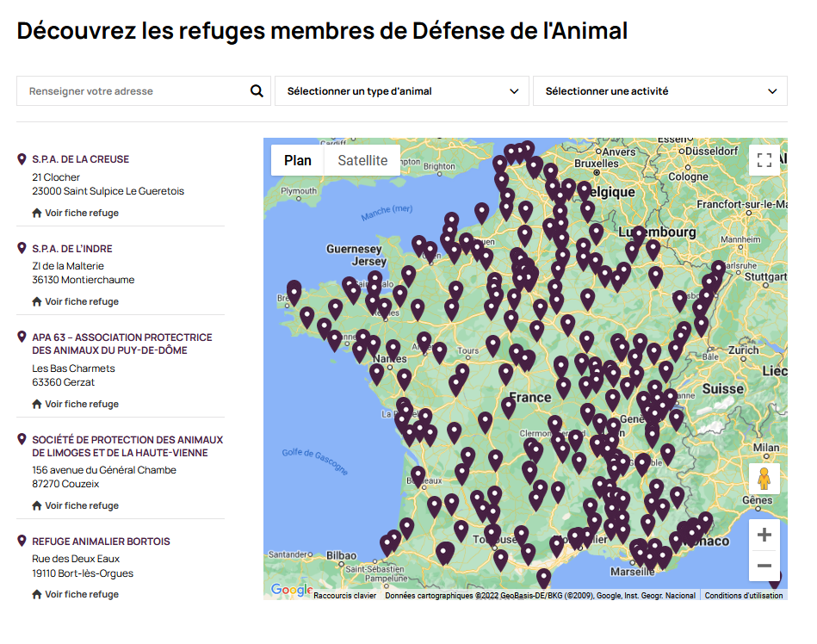Click the pin beside Société de Protection Limoges

pos(22,439)
